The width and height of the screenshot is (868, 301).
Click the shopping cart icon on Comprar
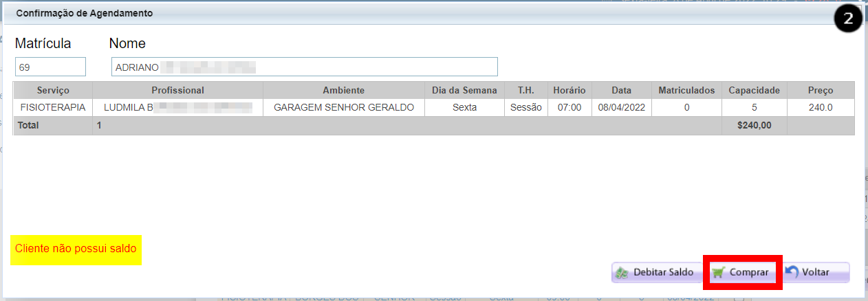pyautogui.click(x=719, y=273)
